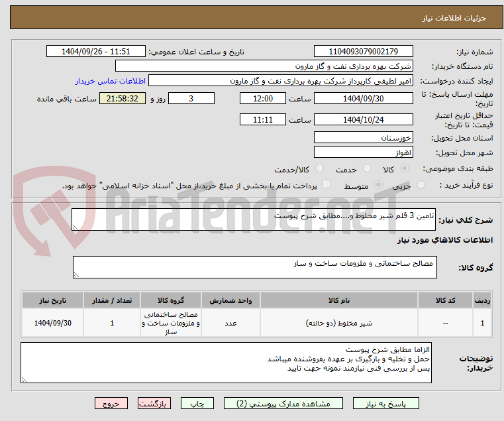Click the remaining days field showing 3
504x421 pixels.
191,98
